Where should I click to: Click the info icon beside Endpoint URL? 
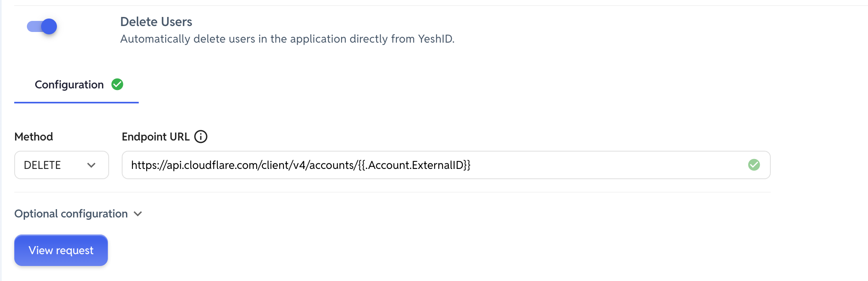[201, 137]
